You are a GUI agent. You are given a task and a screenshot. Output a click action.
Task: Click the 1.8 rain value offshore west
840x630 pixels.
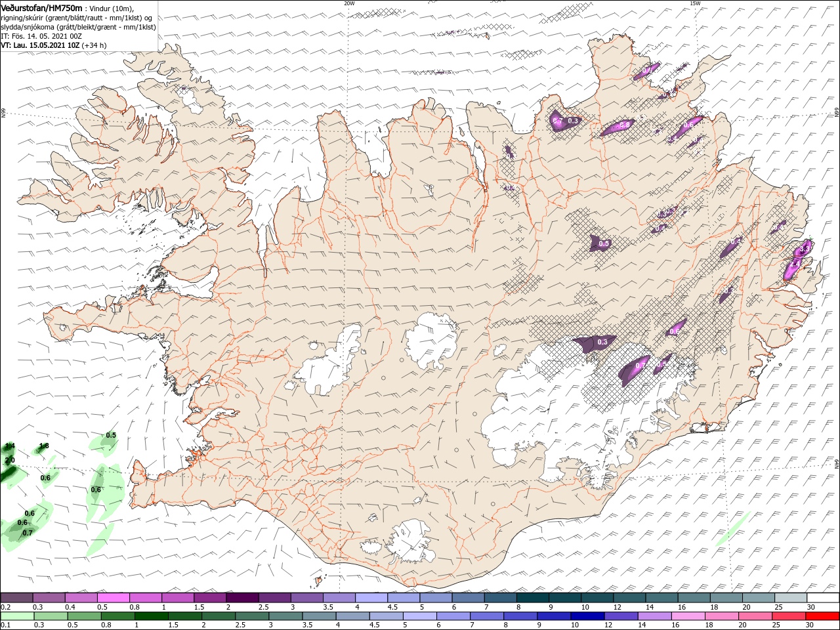[44, 446]
